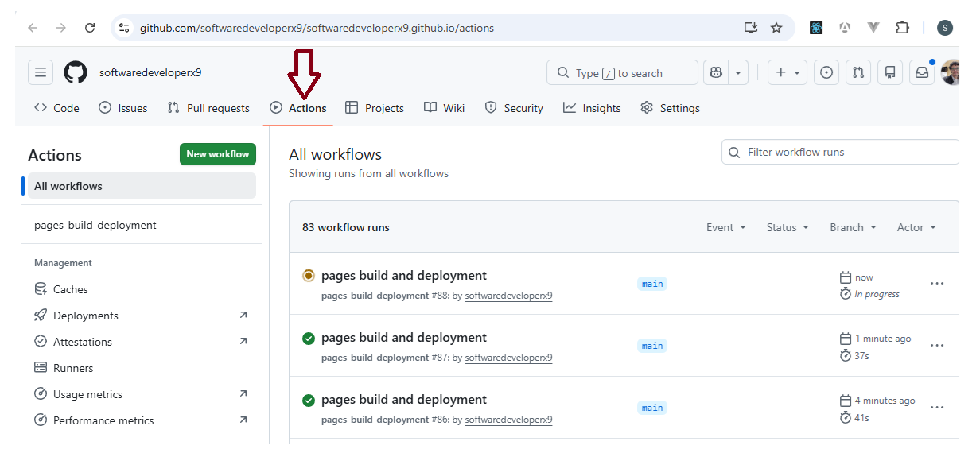Switch to the Projects tab
Image resolution: width=980 pixels, height=453 pixels.
(375, 108)
